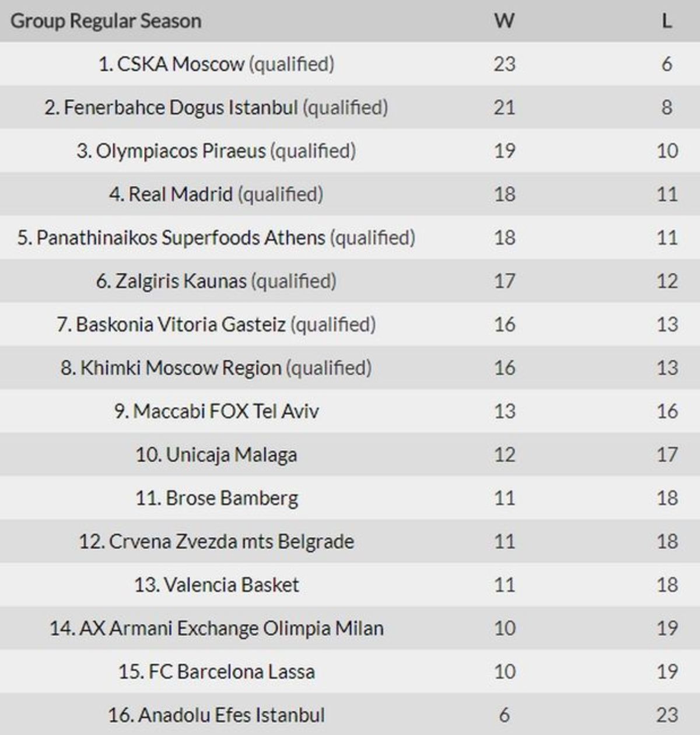Screen dimensions: 700x735
Task: Select Zalgiris Kaunas team name
Action: pyautogui.click(x=181, y=281)
